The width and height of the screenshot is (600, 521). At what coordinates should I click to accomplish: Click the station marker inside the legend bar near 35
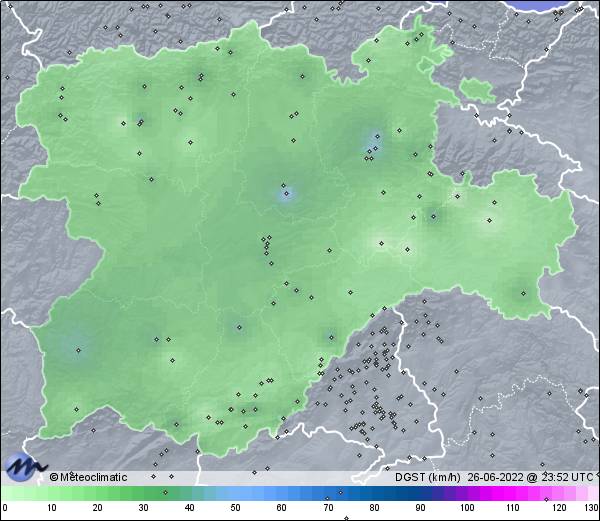pos(165,492)
